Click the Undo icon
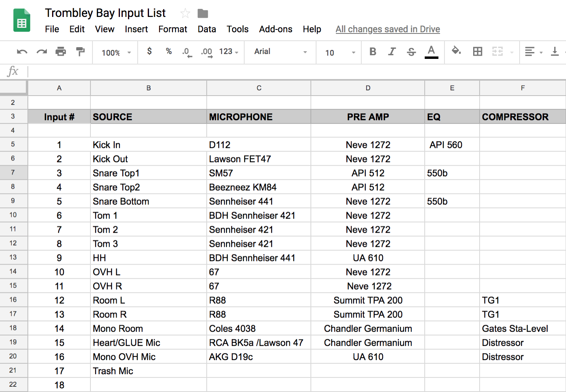This screenshot has width=566, height=392. [x=22, y=52]
